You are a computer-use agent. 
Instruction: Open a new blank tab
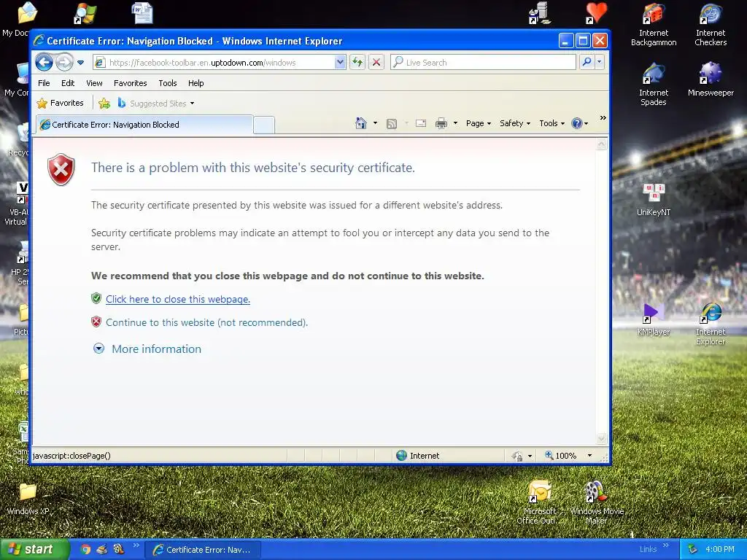(264, 125)
